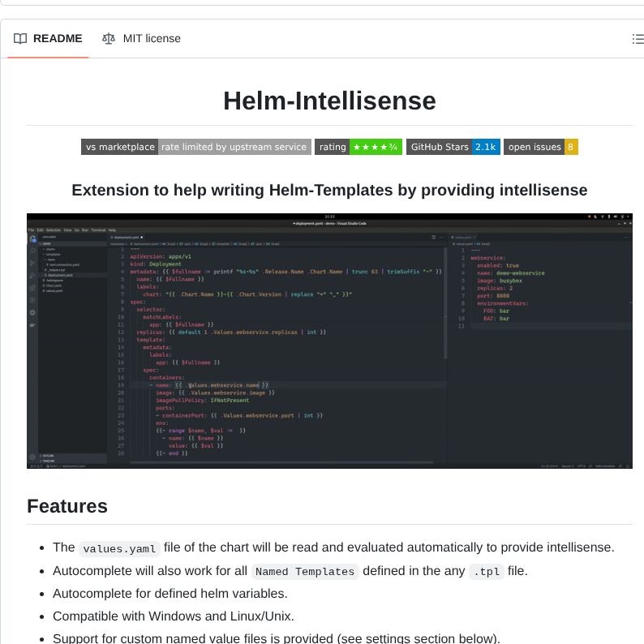Click the values.yaml inline code text
The image size is (644, 644).
click(x=119, y=548)
